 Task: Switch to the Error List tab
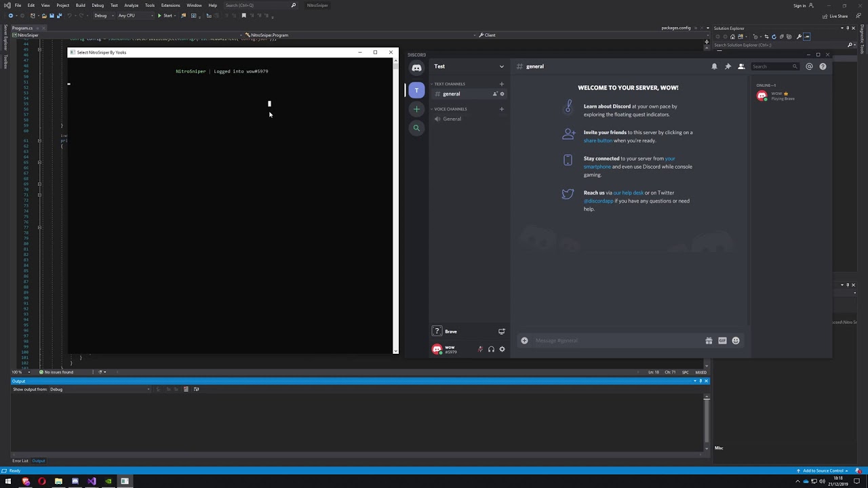(x=20, y=462)
